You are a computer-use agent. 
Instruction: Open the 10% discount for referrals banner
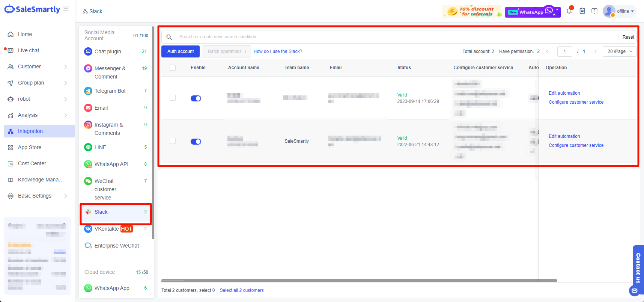pos(472,11)
